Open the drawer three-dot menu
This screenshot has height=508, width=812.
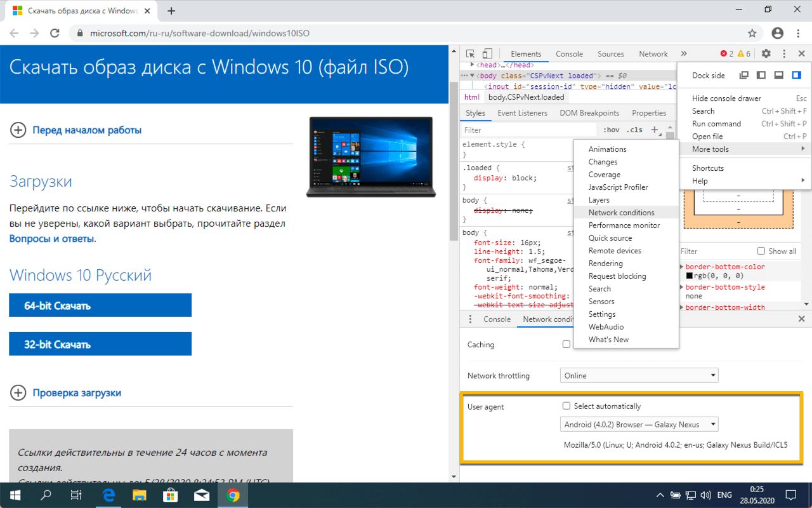click(470, 319)
